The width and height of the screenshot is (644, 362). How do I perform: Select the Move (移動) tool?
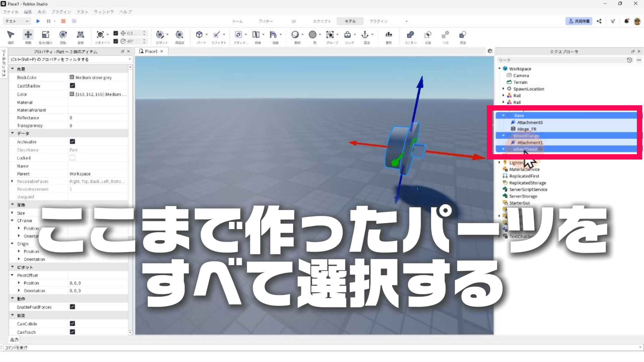[x=28, y=35]
